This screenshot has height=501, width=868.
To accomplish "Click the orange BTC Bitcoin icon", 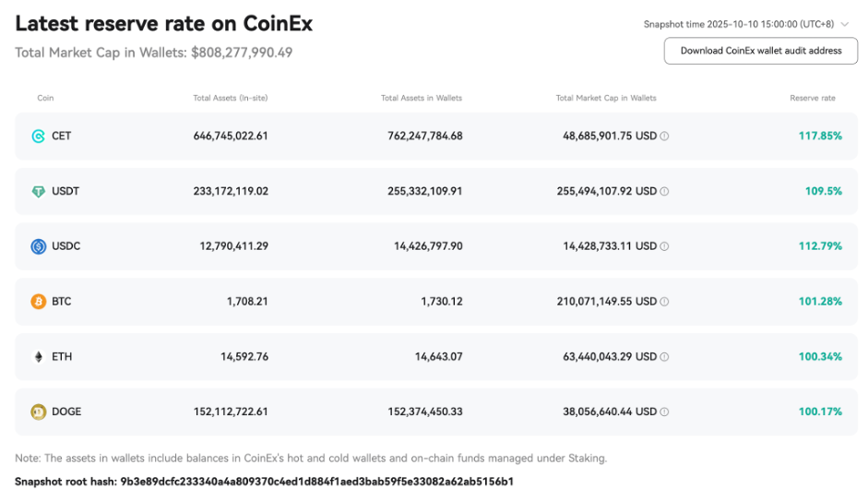I will [x=39, y=302].
